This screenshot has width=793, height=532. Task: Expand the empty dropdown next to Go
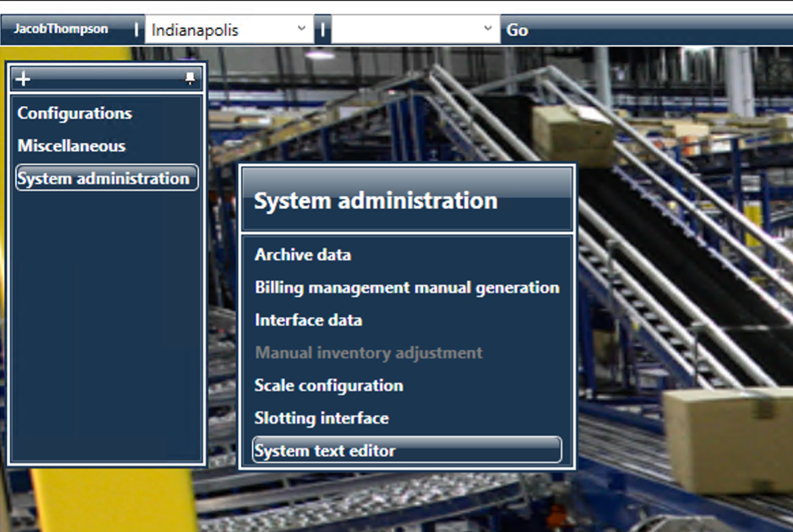point(487,29)
